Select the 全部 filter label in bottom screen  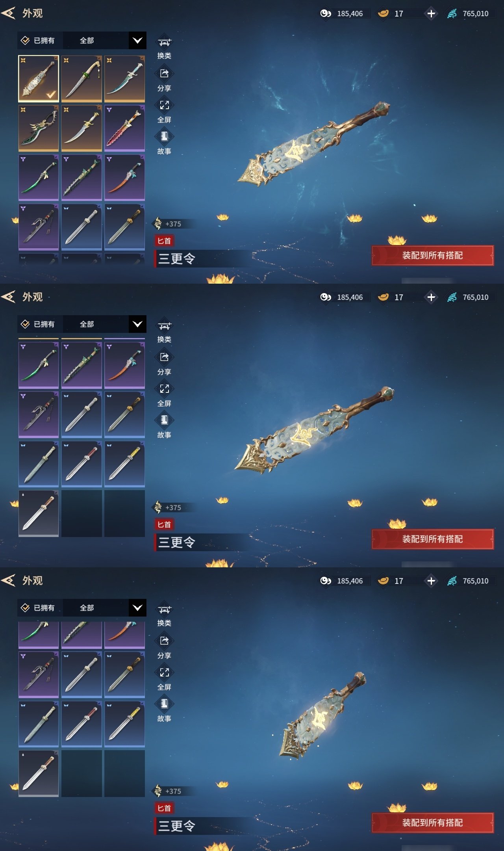(87, 608)
